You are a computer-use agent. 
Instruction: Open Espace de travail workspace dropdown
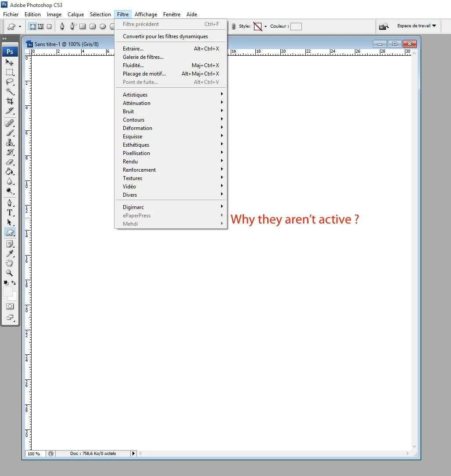417,26
